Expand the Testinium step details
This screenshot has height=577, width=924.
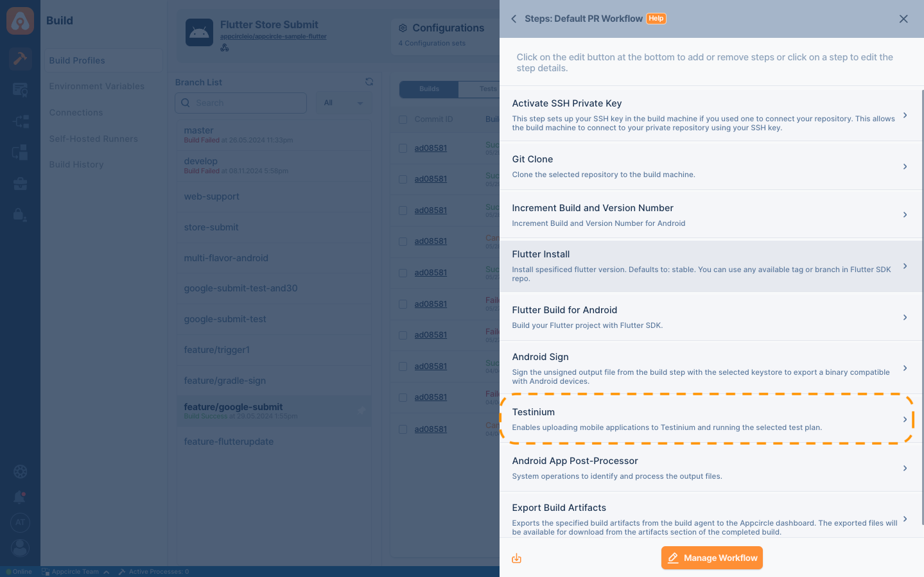pos(706,419)
